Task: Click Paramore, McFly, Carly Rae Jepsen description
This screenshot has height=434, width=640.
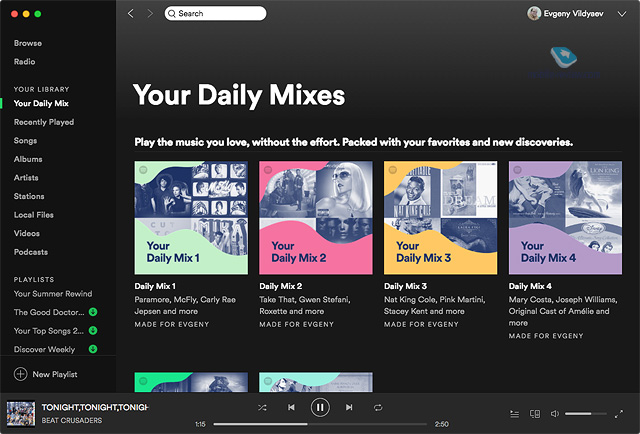Action: click(x=185, y=305)
